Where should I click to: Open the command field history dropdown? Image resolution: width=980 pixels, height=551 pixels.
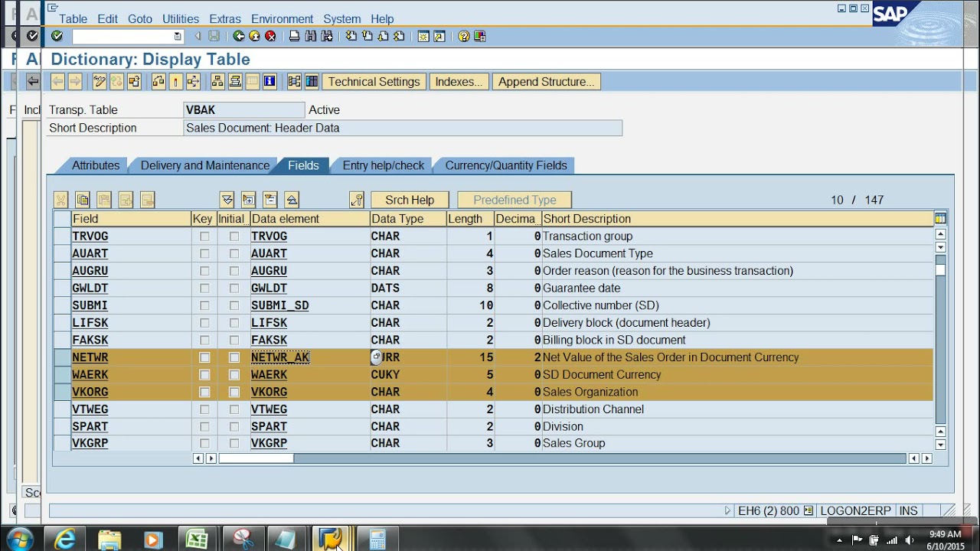click(178, 36)
